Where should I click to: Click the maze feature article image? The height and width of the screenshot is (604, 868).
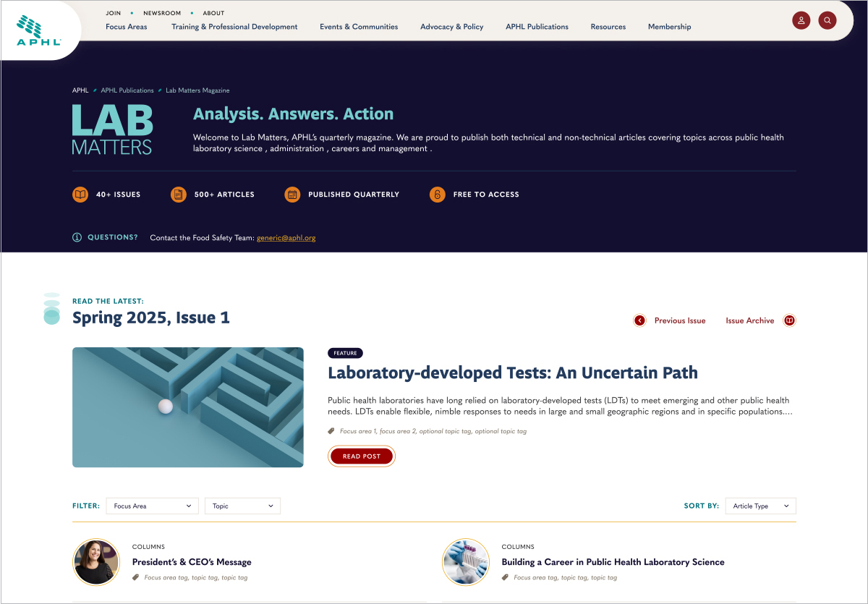coord(188,407)
